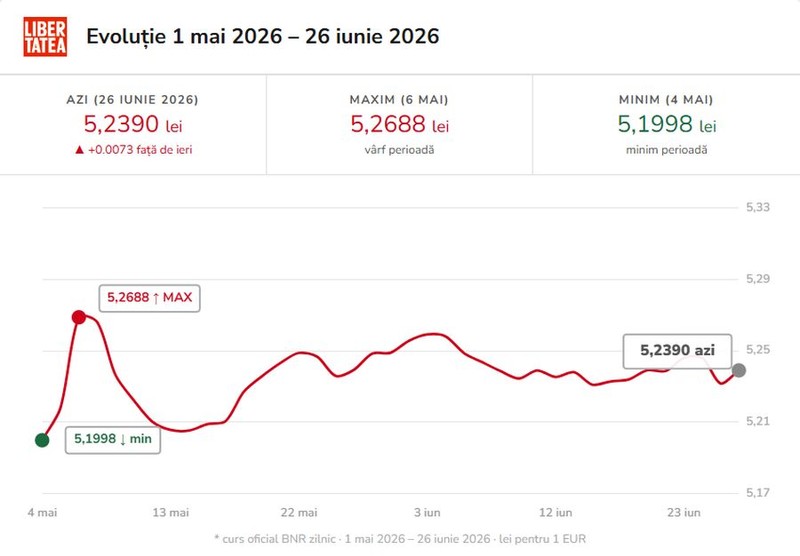Viewport: 800px width, 556px height.
Task: Click the 5,2390 azi tooltip label
Action: [678, 351]
